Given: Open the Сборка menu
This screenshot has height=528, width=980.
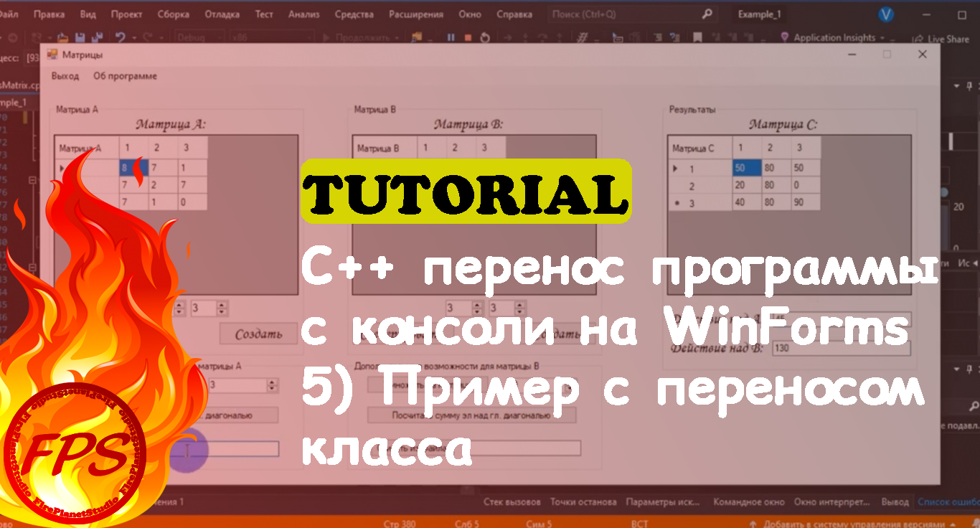Looking at the screenshot, I should tap(173, 14).
